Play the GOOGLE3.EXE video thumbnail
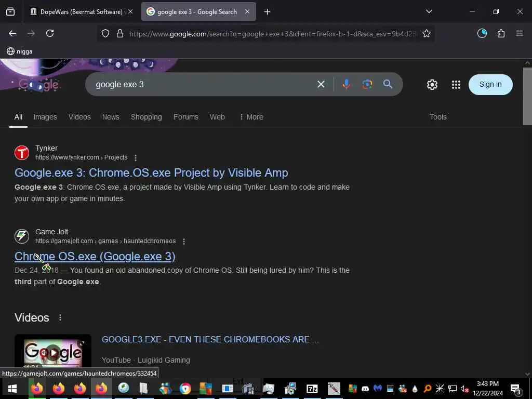 53,353
